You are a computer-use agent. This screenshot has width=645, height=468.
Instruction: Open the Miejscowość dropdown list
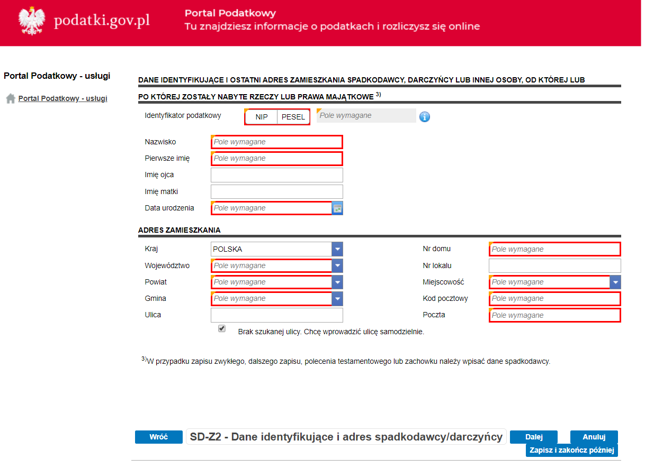(x=615, y=282)
